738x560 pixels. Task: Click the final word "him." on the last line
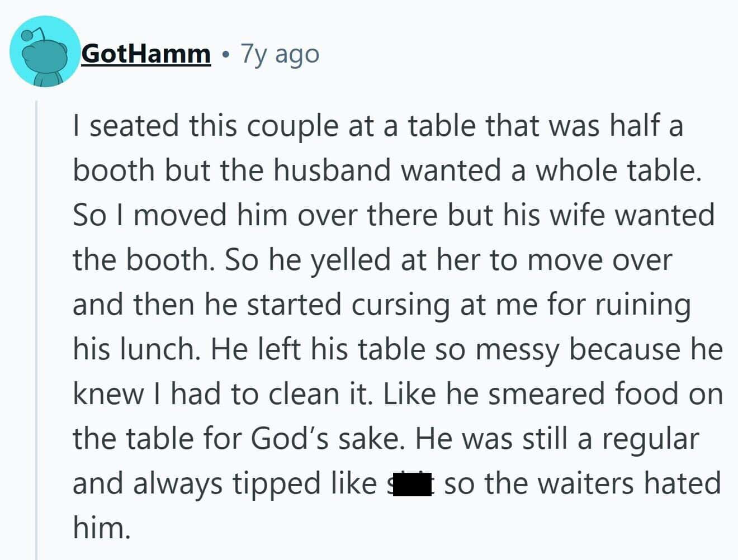point(101,528)
